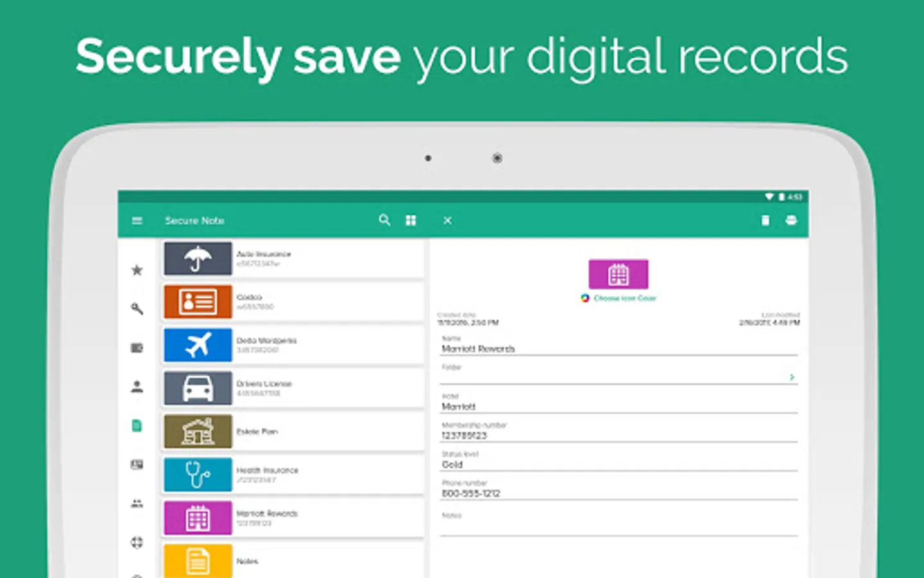Select the green Secure Notes sidebar icon
The height and width of the screenshot is (578, 924).
(137, 425)
